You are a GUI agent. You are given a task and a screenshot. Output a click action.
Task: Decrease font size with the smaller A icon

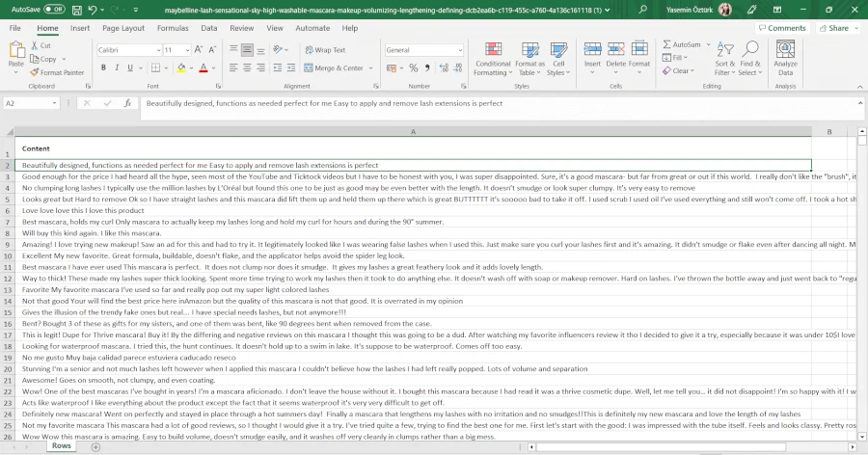click(x=212, y=50)
